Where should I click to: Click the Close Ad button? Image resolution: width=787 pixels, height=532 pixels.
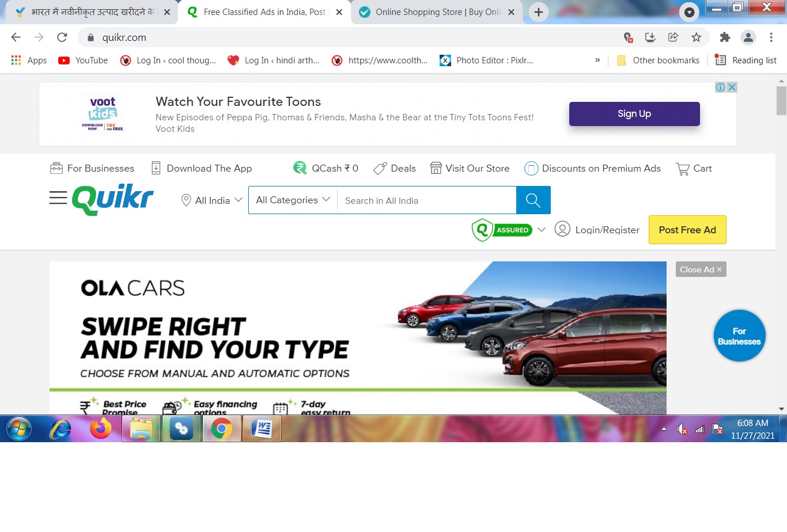pyautogui.click(x=701, y=269)
